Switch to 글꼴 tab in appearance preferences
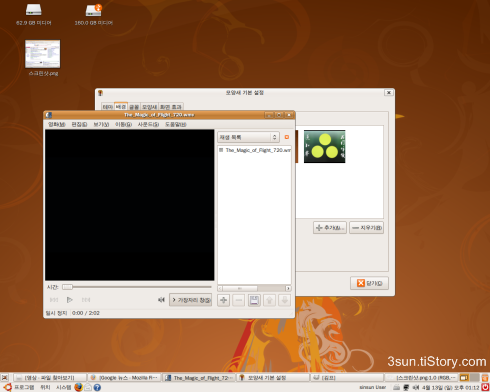This screenshot has height=392, width=490. tap(134, 107)
